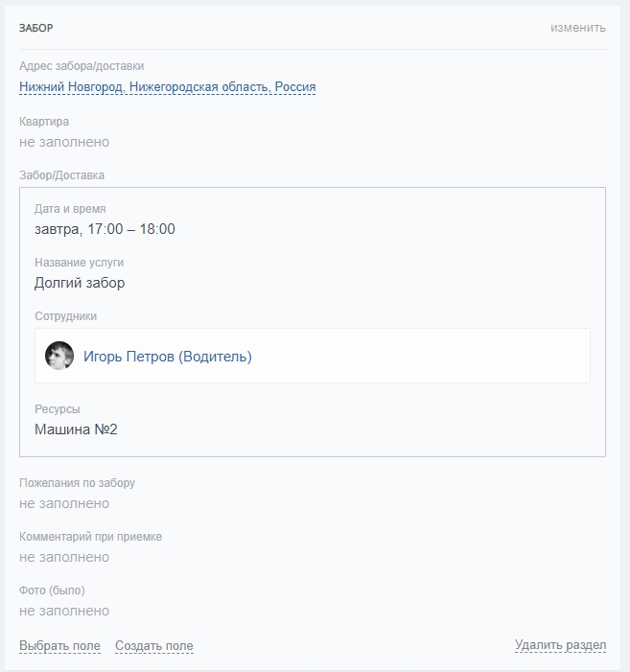Screen dimensions: 630x672
Task: Click the "изменить" link in the header
Action: click(577, 28)
